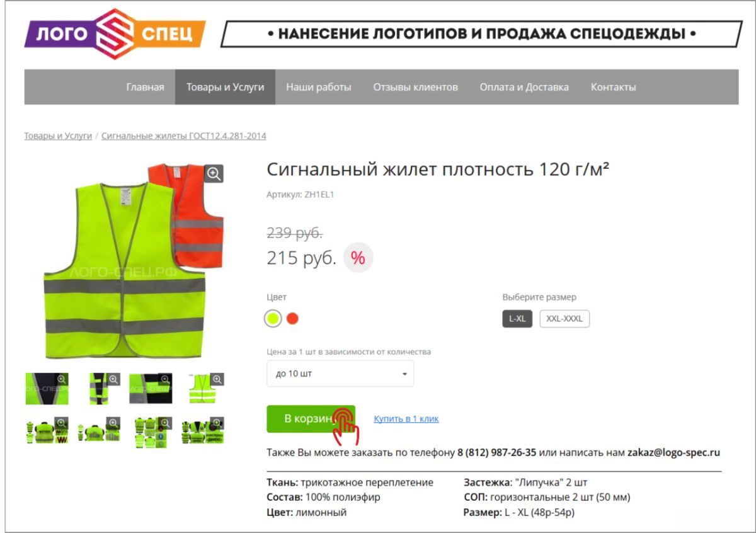Zoom the first thumbnail via its magnifier icon
756x533 pixels.
(62, 379)
